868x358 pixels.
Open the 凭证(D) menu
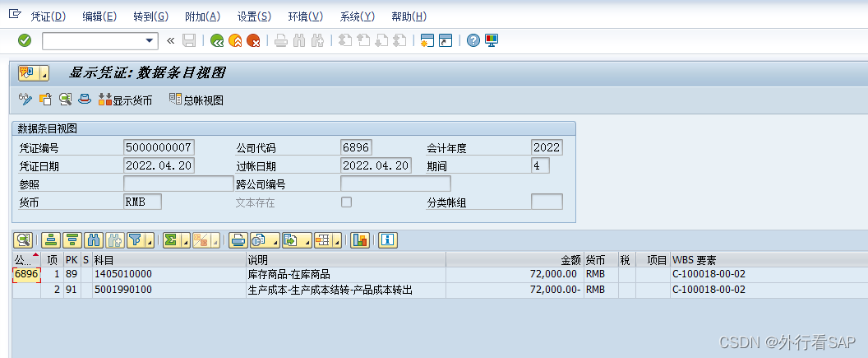(x=48, y=16)
